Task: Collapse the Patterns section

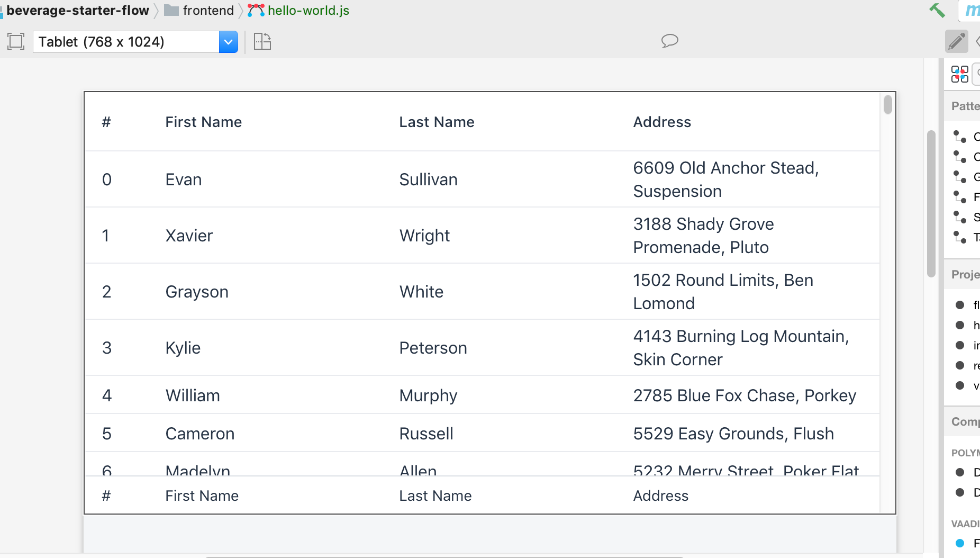Action: click(965, 106)
